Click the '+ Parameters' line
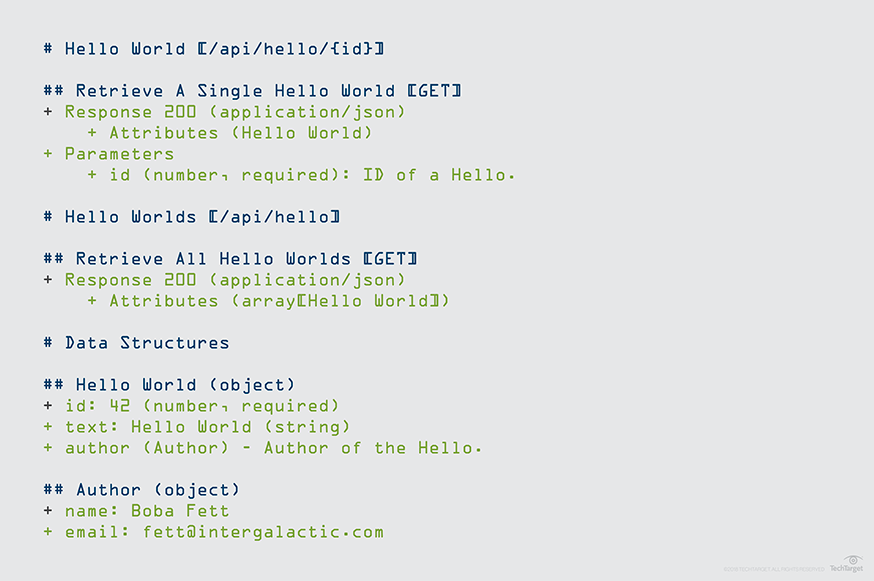 click(119, 154)
